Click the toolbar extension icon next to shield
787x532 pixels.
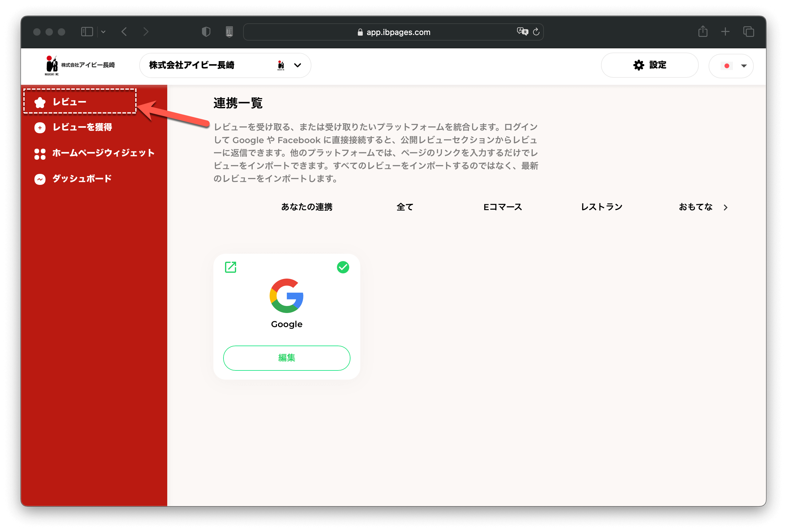[x=229, y=32]
